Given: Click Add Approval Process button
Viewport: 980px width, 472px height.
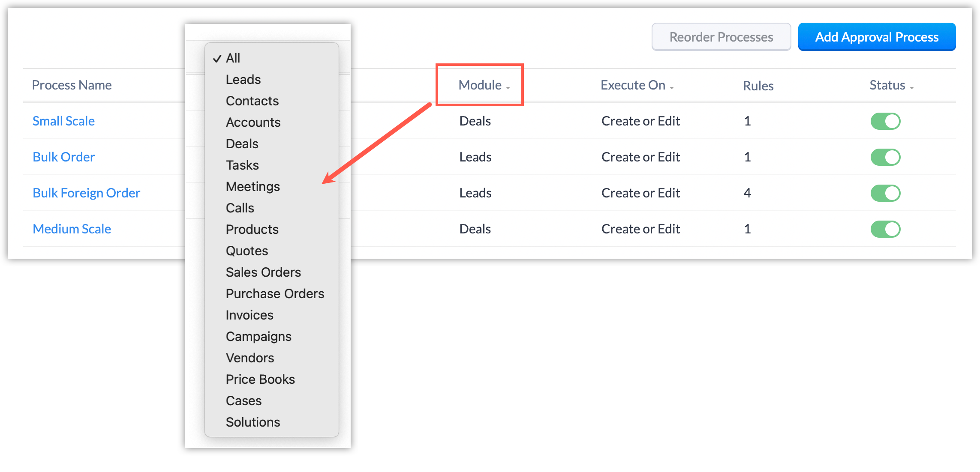Looking at the screenshot, I should click(x=877, y=37).
